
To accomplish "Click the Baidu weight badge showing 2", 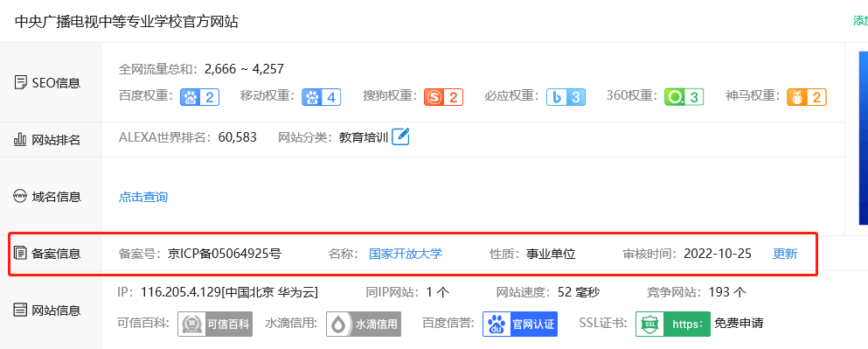I will coord(200,97).
